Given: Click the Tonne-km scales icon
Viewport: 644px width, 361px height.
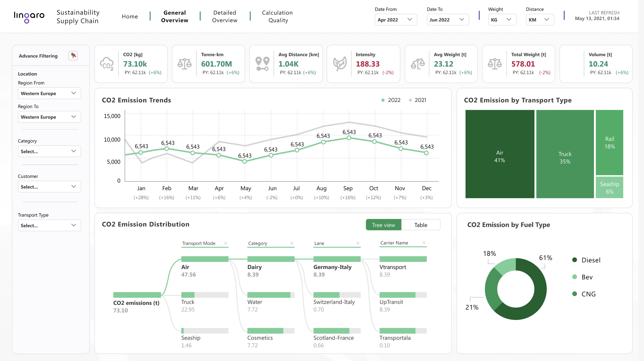Looking at the screenshot, I should coord(185,64).
